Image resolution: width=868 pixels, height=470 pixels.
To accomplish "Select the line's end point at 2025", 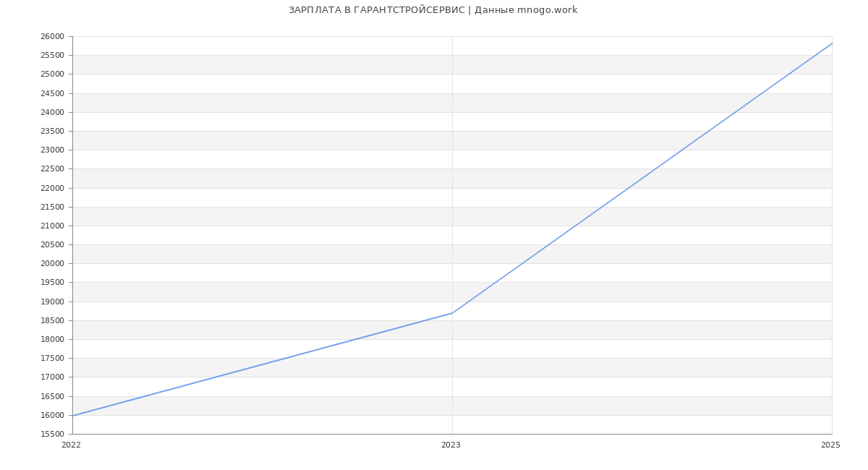I will [x=831, y=43].
